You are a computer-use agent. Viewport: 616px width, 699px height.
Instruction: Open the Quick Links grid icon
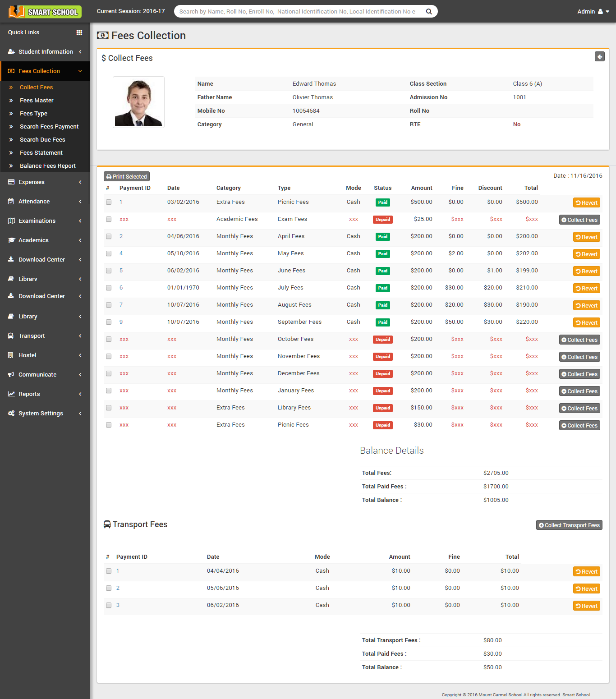(x=79, y=32)
